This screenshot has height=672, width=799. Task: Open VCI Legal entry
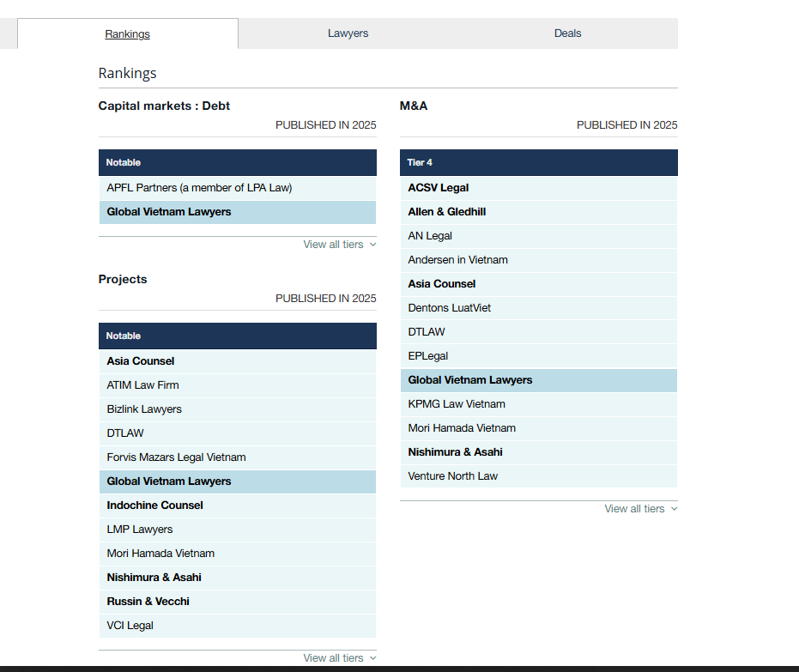(130, 626)
